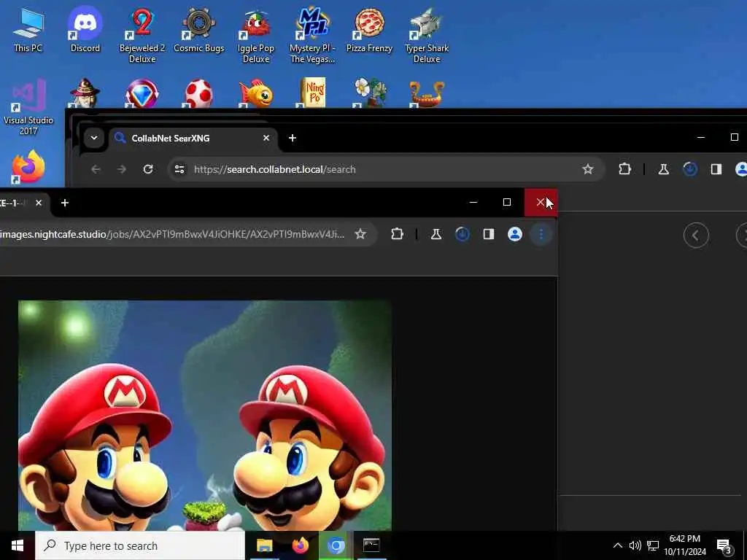The image size is (747, 560).
Task: Bookmark the SearXNG page with star
Action: 587,169
